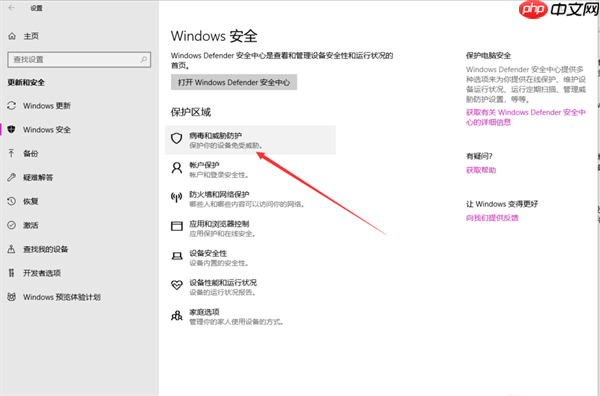The image size is (600, 396).
Task: Open the 激活 section
Action: [x=31, y=225]
